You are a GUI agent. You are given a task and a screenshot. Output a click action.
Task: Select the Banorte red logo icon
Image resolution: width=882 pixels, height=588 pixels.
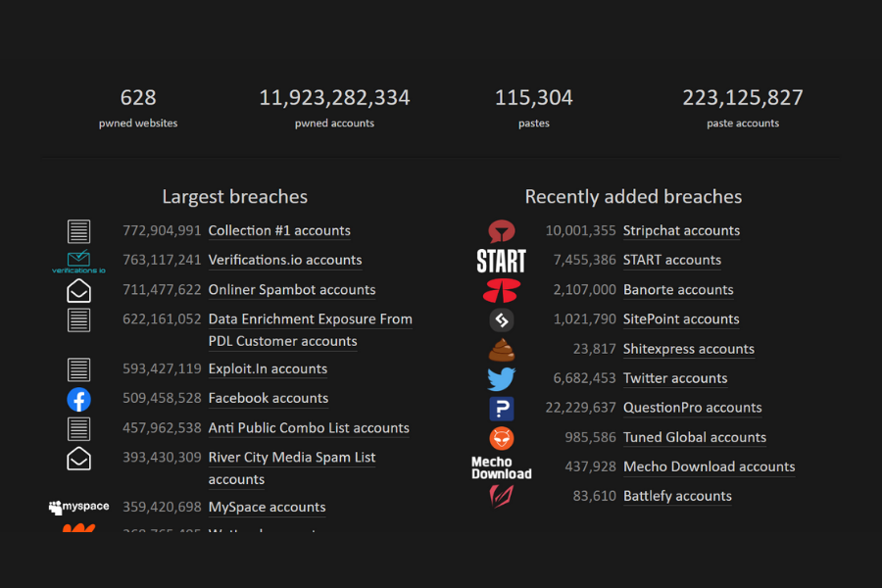(501, 290)
